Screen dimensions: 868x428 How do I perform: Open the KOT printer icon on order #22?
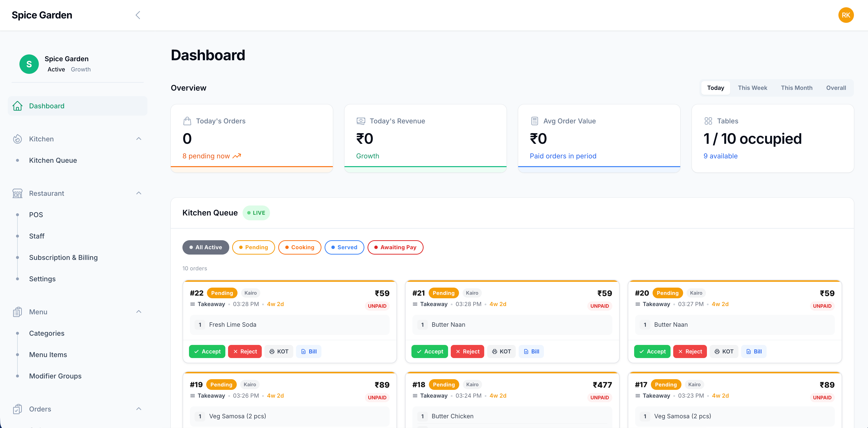(x=279, y=351)
